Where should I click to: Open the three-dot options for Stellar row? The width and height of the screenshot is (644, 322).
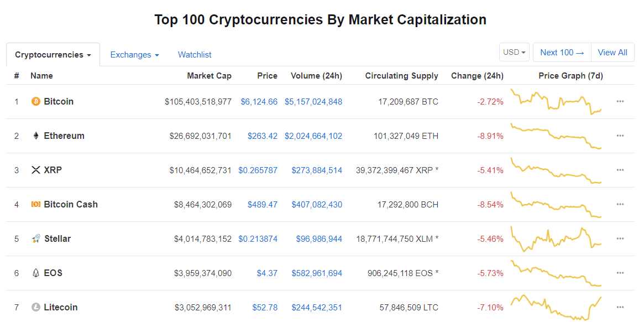(x=620, y=239)
